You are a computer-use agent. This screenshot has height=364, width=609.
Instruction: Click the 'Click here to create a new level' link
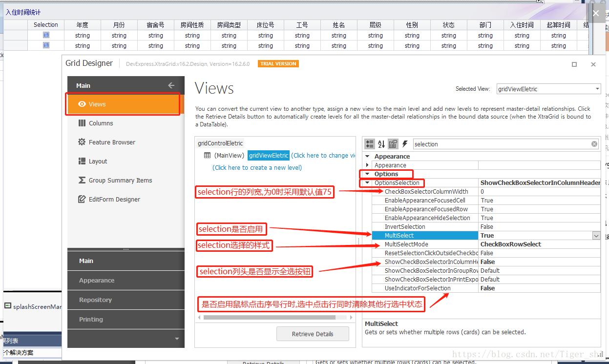coord(257,167)
